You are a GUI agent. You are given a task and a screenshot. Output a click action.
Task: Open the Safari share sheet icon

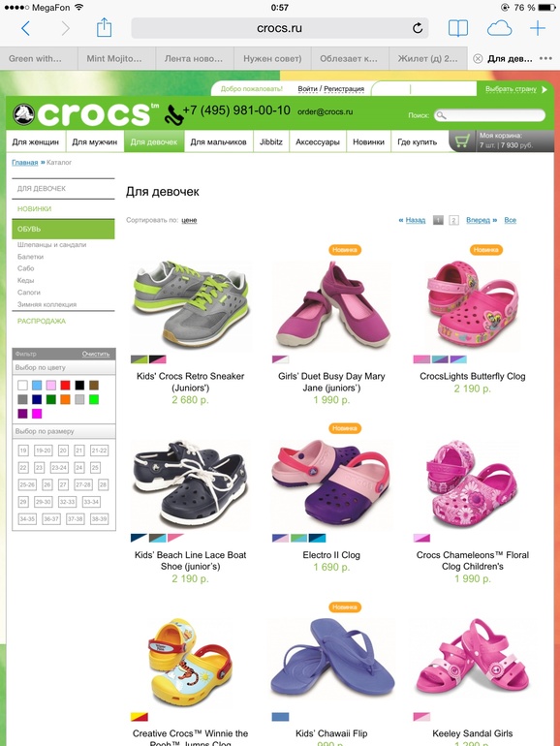coord(105,27)
